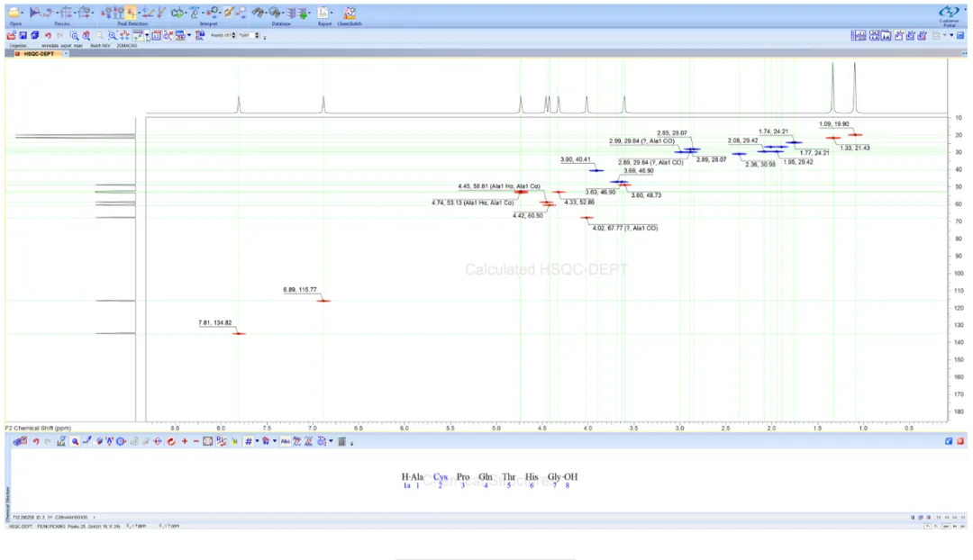Select the Cys residue in peptide sequence
Screen dimensions: 973x560
tap(441, 477)
